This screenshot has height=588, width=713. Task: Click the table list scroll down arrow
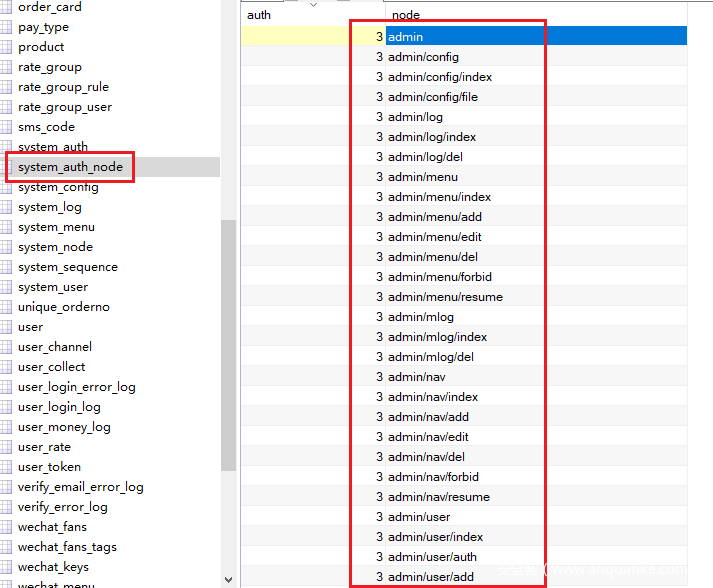pos(228,579)
